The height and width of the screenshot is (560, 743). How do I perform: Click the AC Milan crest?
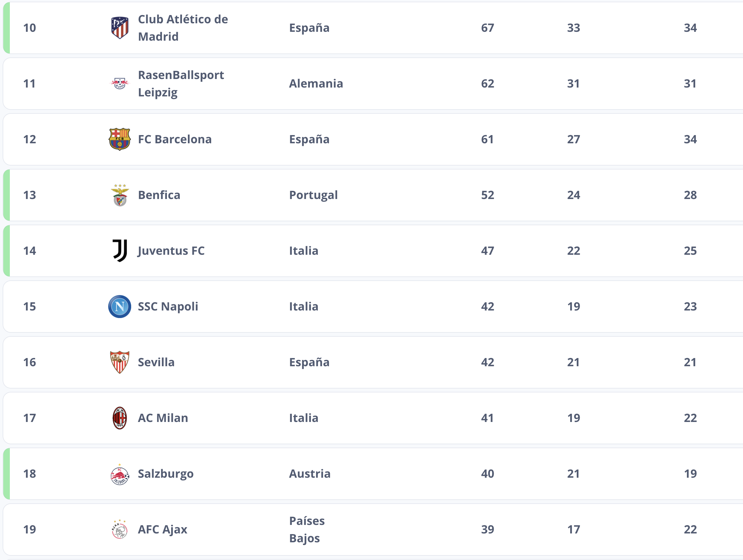[x=120, y=418]
